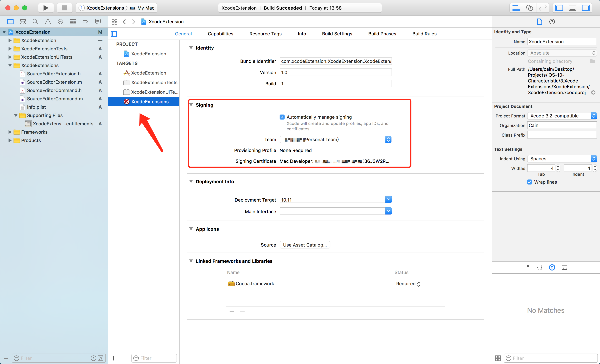This screenshot has width=600, height=364.
Task: Show the Issue navigator warning icon
Action: tap(48, 22)
